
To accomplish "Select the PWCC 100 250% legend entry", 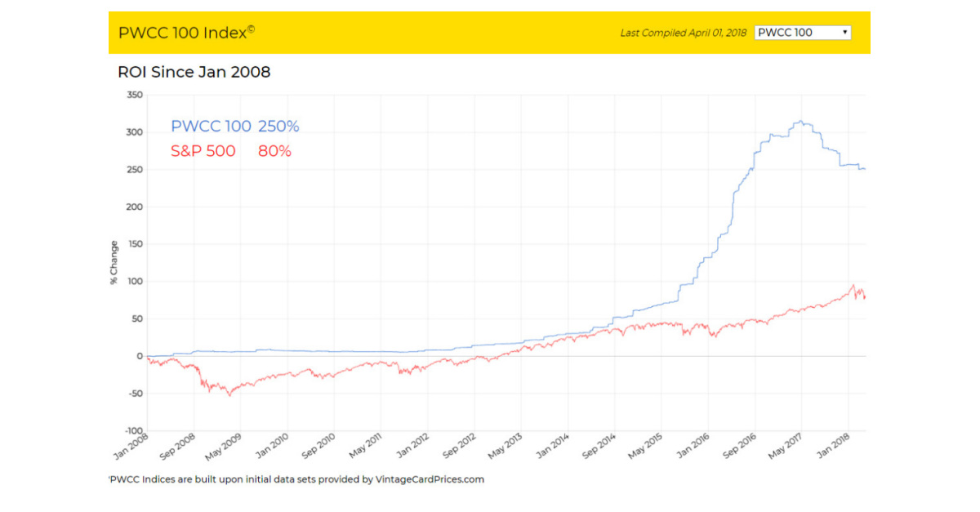I will [234, 127].
